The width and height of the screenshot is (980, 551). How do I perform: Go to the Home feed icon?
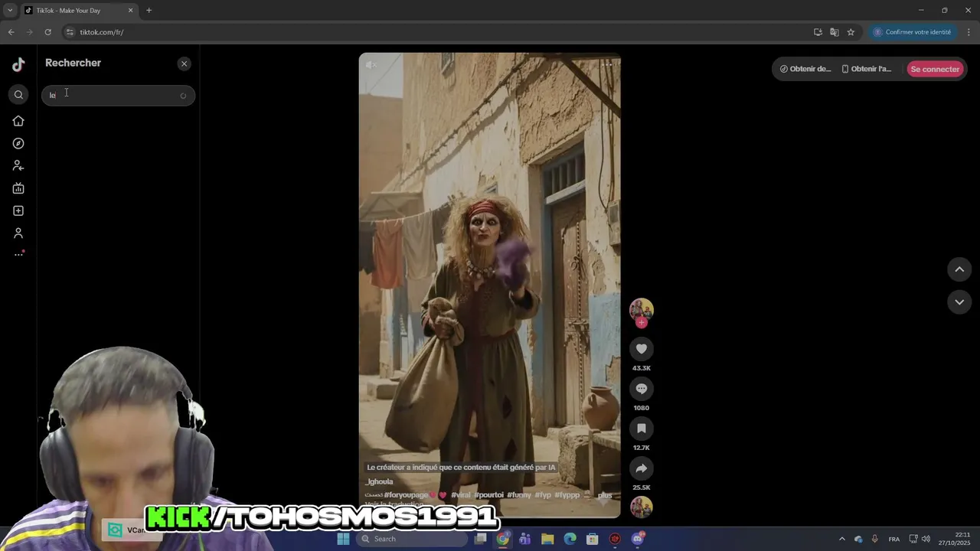point(18,121)
